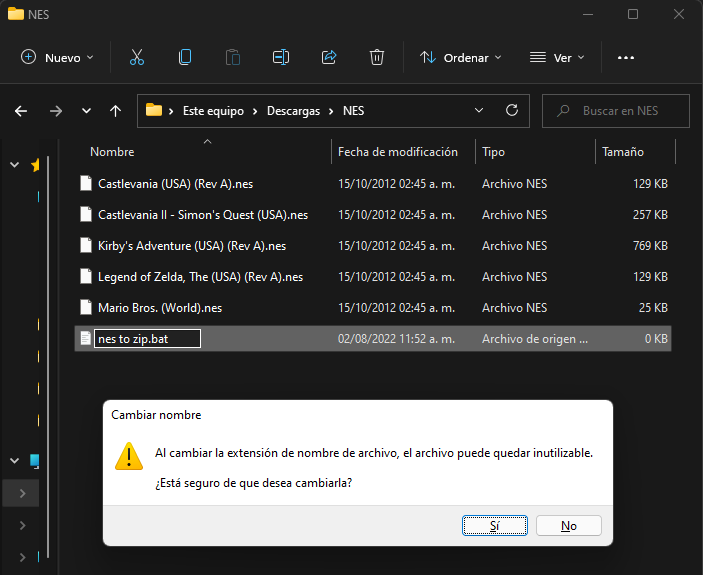Image resolution: width=703 pixels, height=575 pixels.
Task: Click the 0 KB size cell
Action: coord(656,339)
